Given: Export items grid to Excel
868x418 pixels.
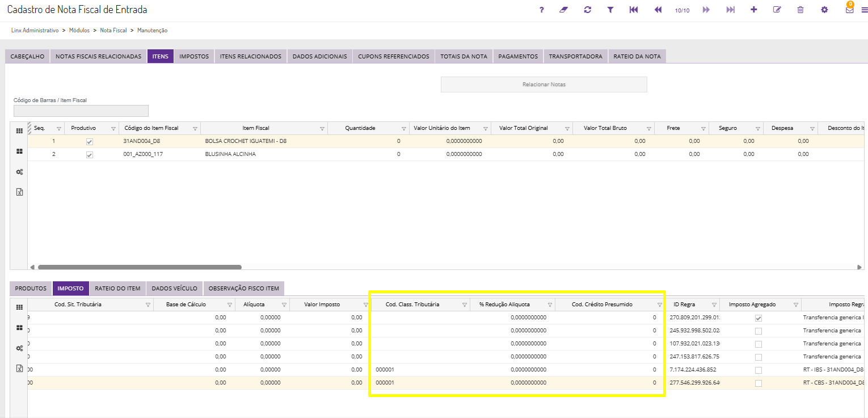Looking at the screenshot, I should pyautogui.click(x=19, y=192).
